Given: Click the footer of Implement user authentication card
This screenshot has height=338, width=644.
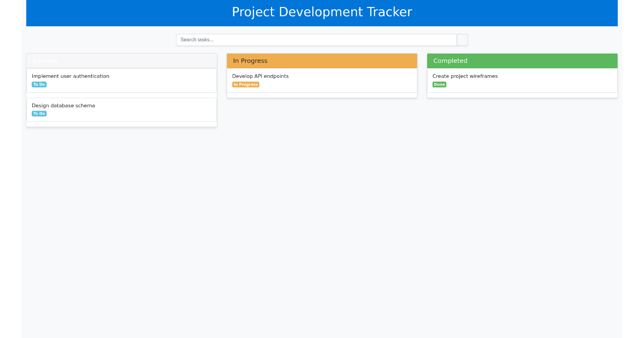Looking at the screenshot, I should 121,95.
